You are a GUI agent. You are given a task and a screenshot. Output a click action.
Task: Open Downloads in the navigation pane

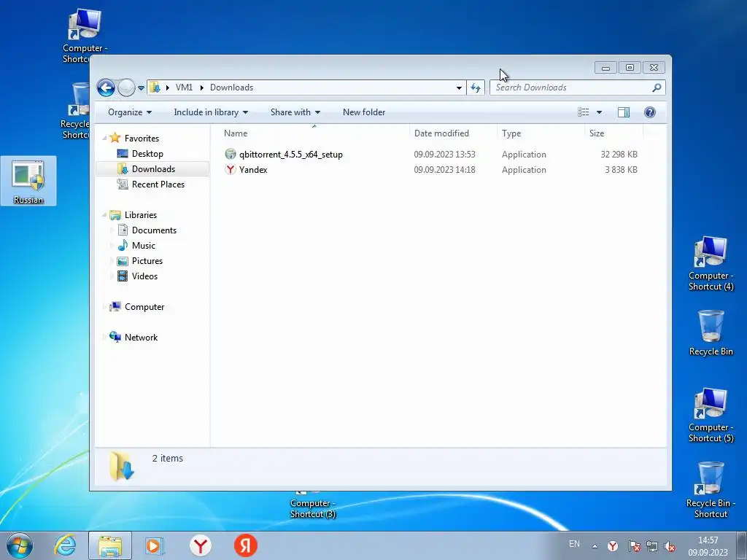pos(153,169)
